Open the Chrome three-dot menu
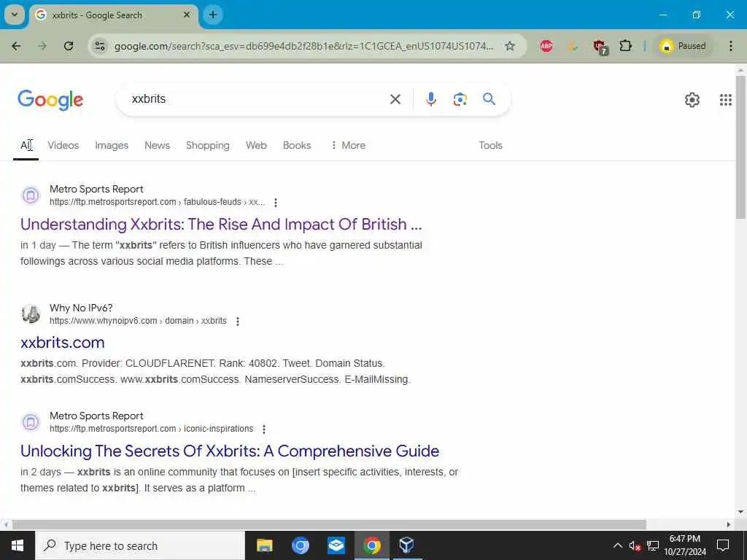 (x=731, y=46)
